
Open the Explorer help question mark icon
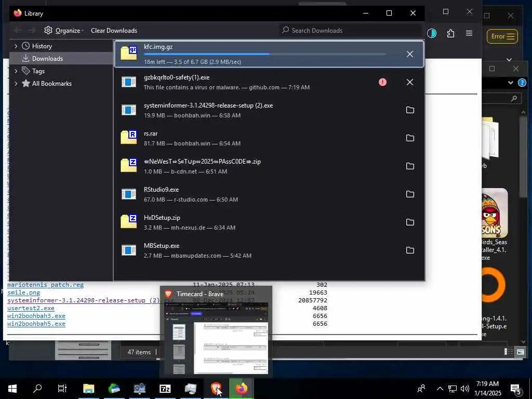(522, 83)
